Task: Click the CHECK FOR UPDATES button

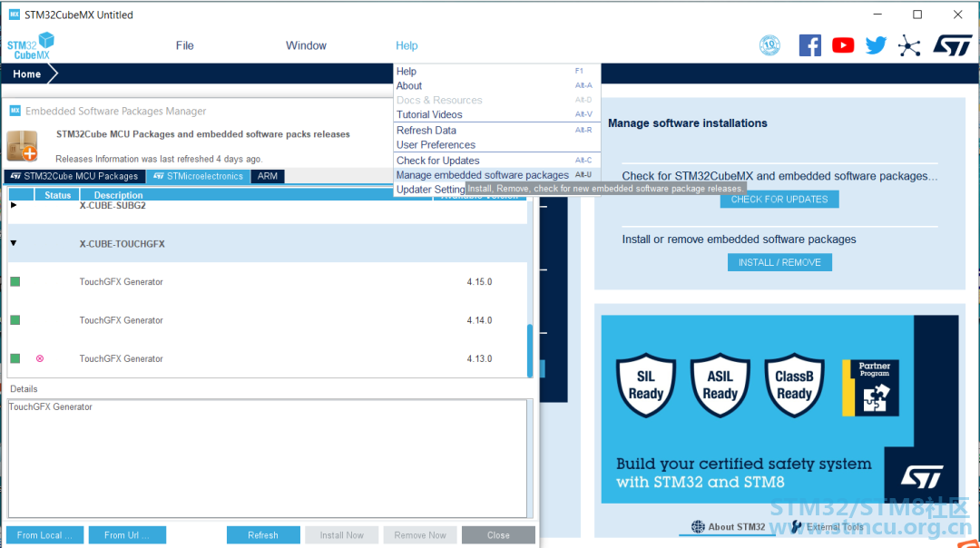Action: click(x=779, y=200)
